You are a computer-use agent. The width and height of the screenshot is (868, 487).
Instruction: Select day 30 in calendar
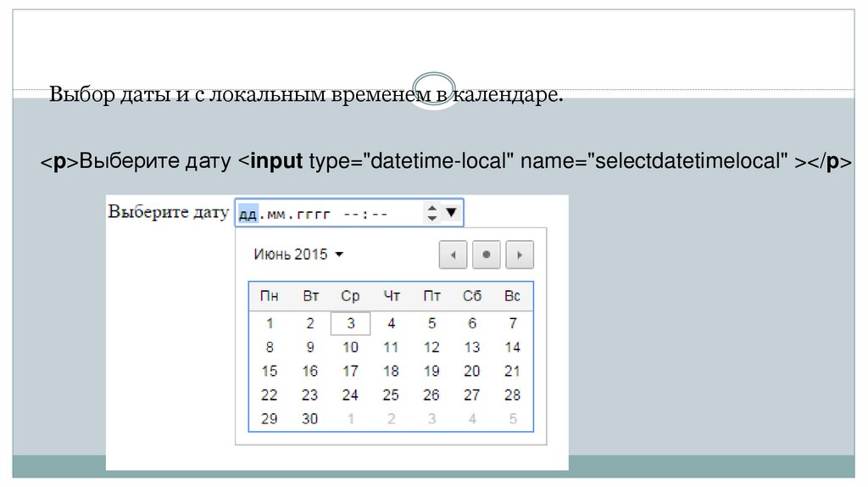tap(310, 419)
